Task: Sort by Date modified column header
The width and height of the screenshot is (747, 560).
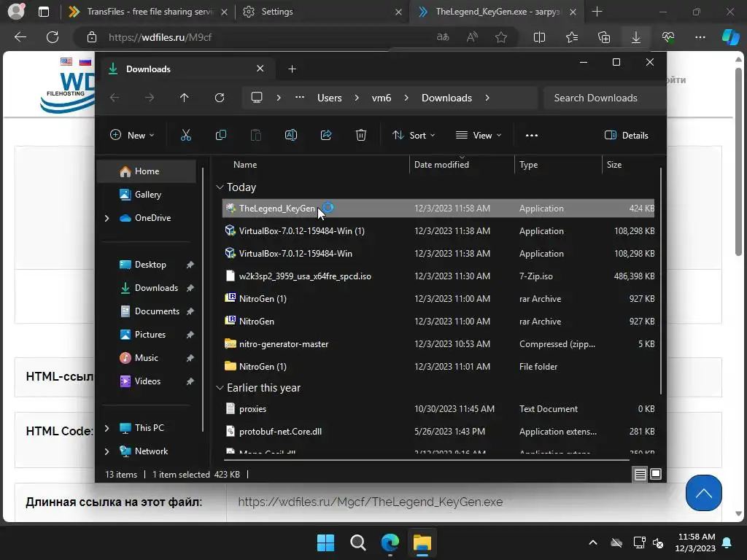Action: tap(441, 165)
